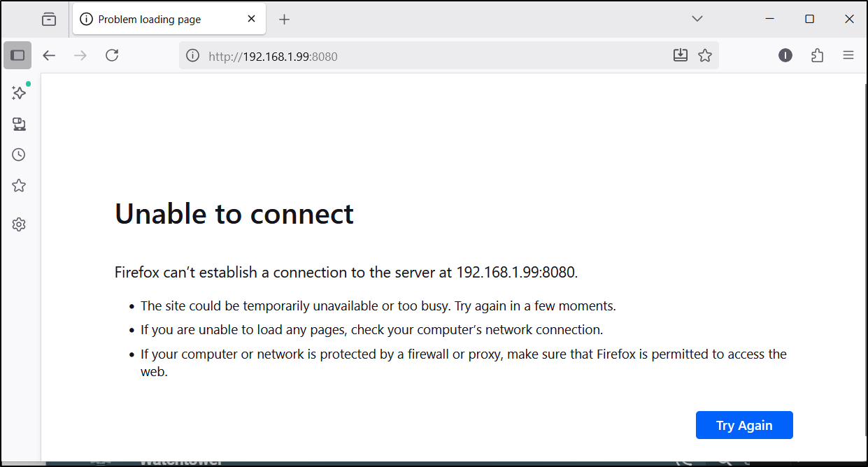Open Firefox View tab overview icon

coord(48,20)
